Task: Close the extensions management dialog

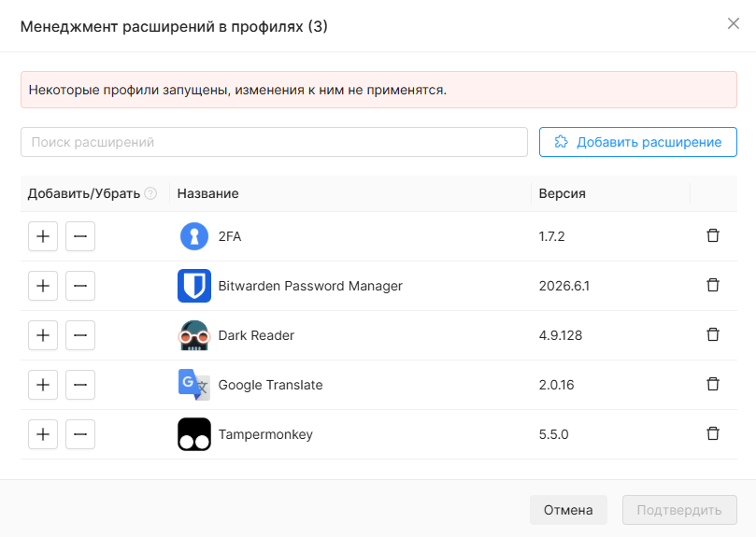Action: pos(734,23)
